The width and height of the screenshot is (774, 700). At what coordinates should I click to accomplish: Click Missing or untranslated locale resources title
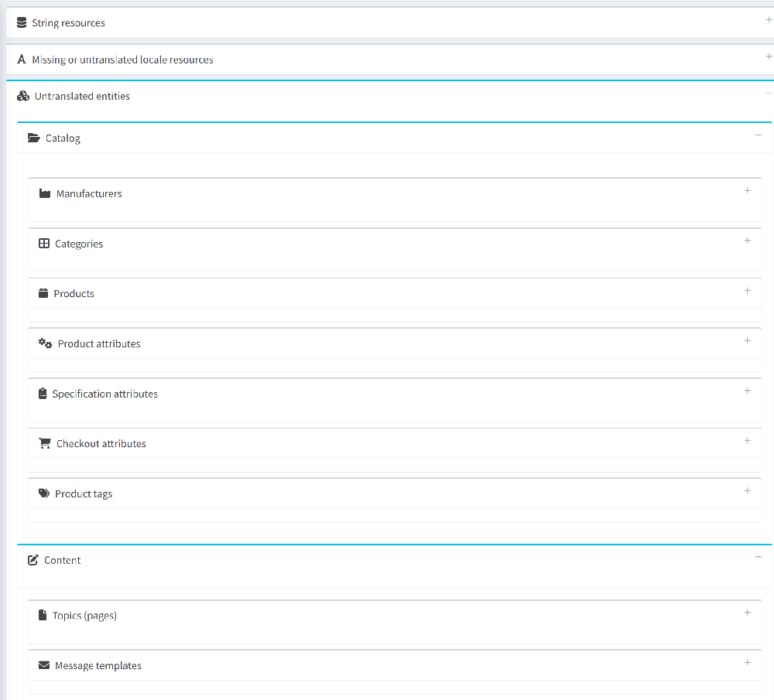122,60
